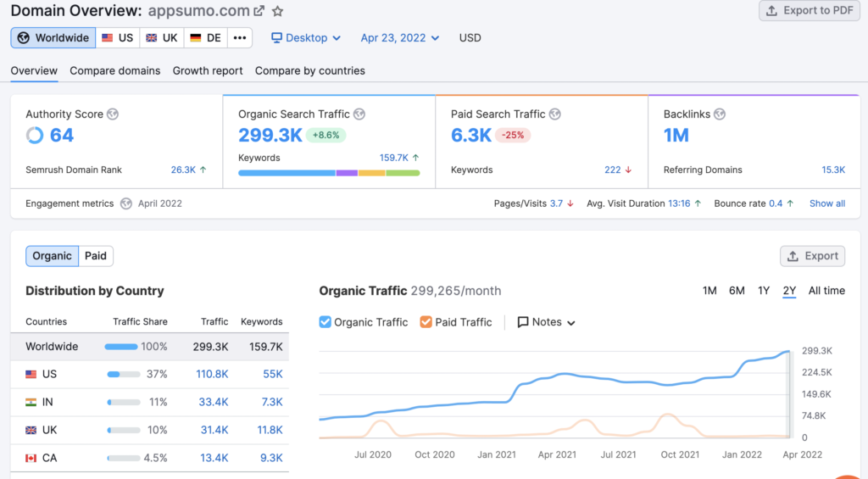The image size is (868, 479).
Task: Click Canada flag icon in CA row
Action: coord(31,458)
